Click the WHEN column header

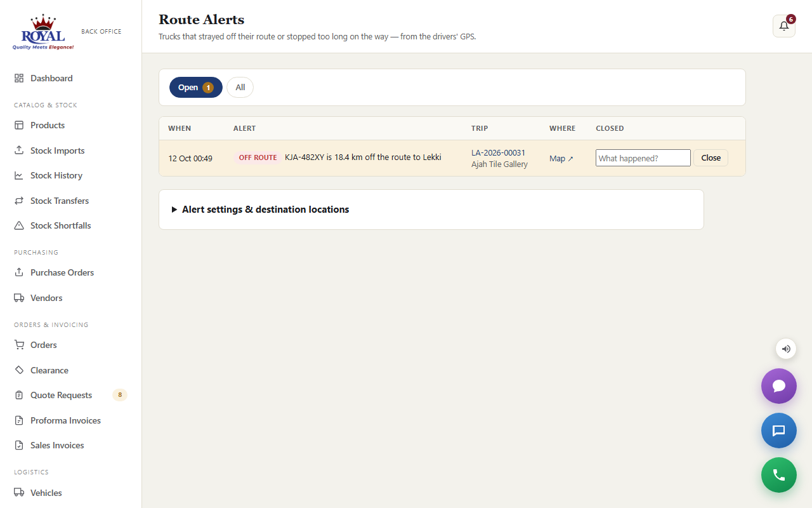tap(180, 128)
